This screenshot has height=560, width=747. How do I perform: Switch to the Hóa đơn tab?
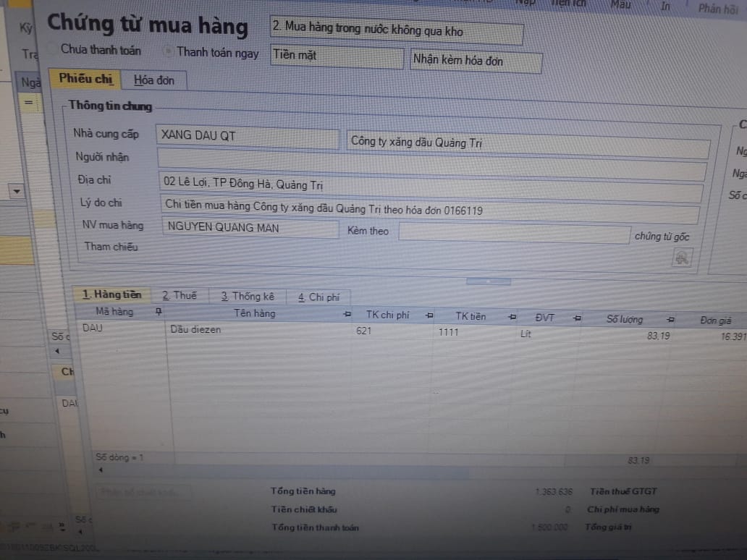(154, 80)
